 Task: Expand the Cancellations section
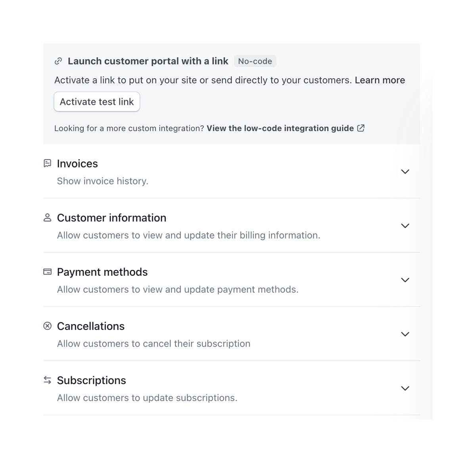click(x=405, y=334)
